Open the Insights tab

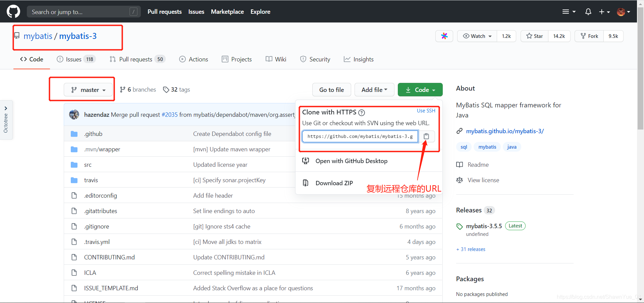tap(359, 59)
